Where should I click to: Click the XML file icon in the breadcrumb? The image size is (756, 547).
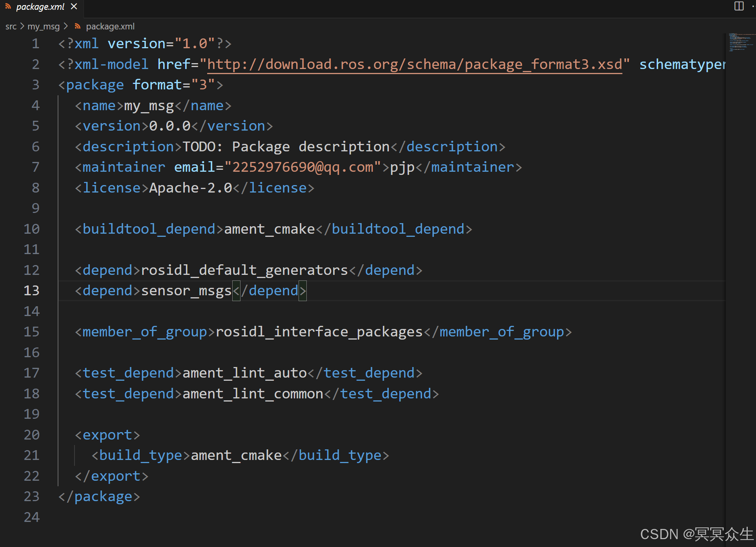point(78,27)
